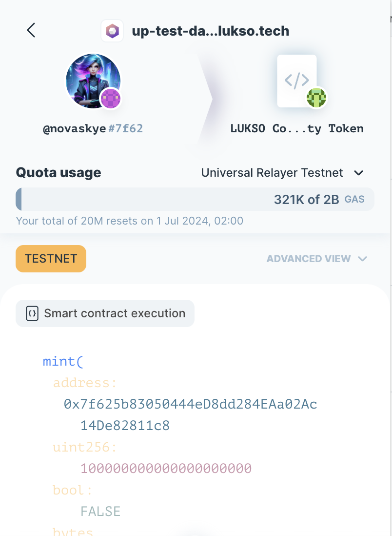Click the mint( function name

(x=63, y=362)
